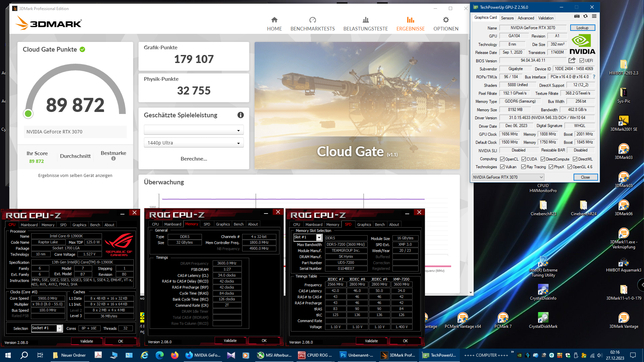The height and width of the screenshot is (362, 644).
Task: Click the taskbar clock showing 02:16
Action: pyautogui.click(x=615, y=355)
